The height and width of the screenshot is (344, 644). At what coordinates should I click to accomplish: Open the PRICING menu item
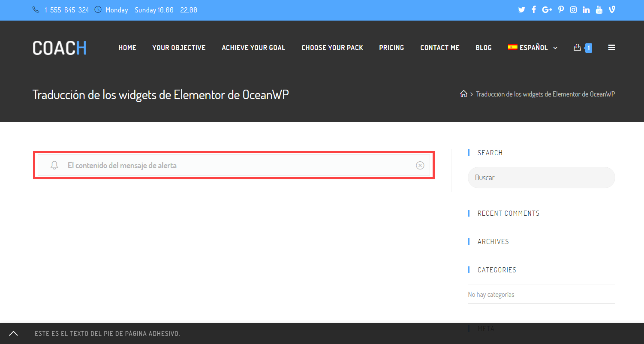391,48
